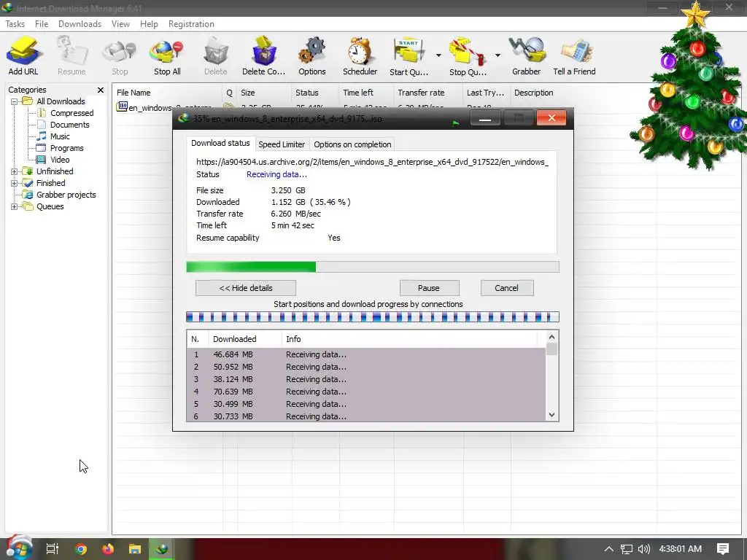Switch to Options on completion tab
The height and width of the screenshot is (560, 747).
click(352, 144)
